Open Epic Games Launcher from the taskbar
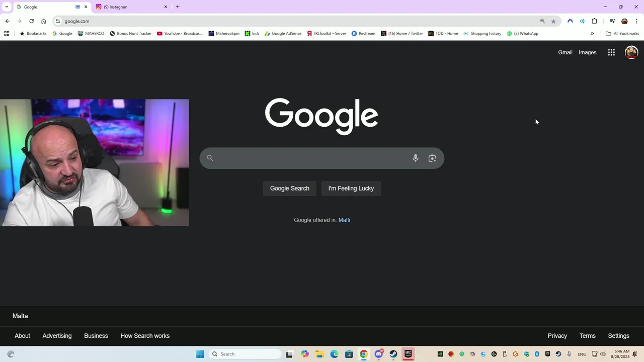The width and height of the screenshot is (644, 362). (x=408, y=354)
